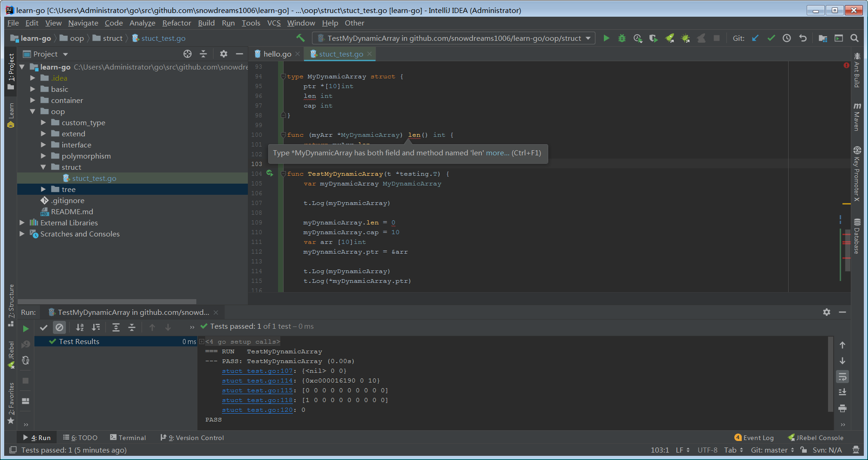868x460 pixels.
Task: Revert changes with the Git undo icon
Action: (803, 38)
